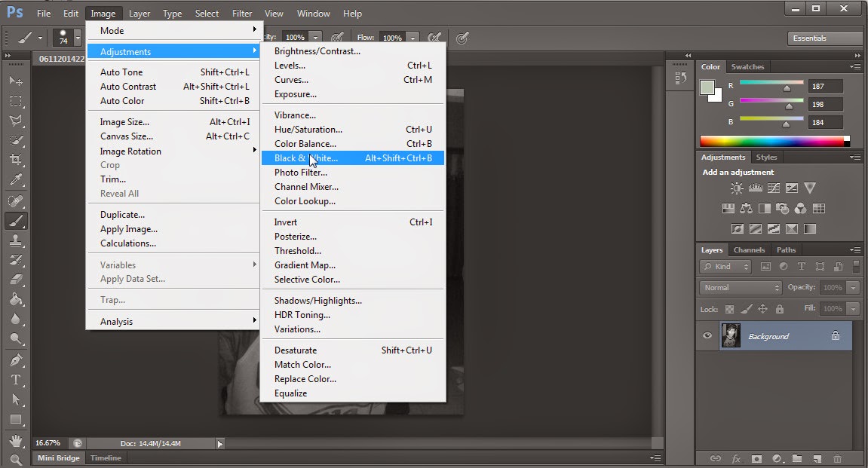Add Levels adjustment layer icon

click(x=755, y=188)
